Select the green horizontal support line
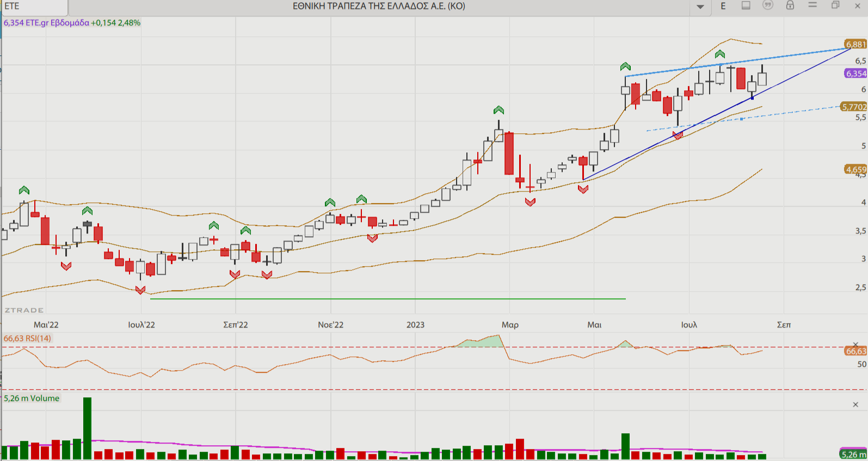Image resolution: width=868 pixels, height=461 pixels. pyautogui.click(x=387, y=299)
